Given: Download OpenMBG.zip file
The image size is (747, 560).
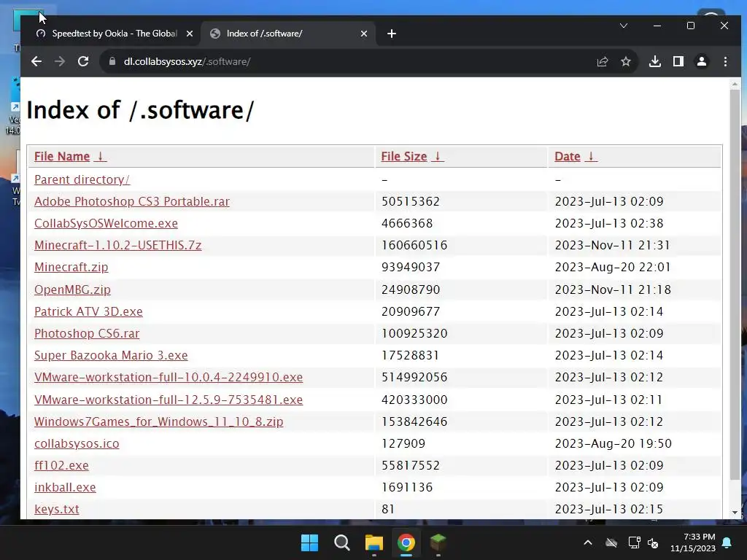Looking at the screenshot, I should tap(72, 289).
